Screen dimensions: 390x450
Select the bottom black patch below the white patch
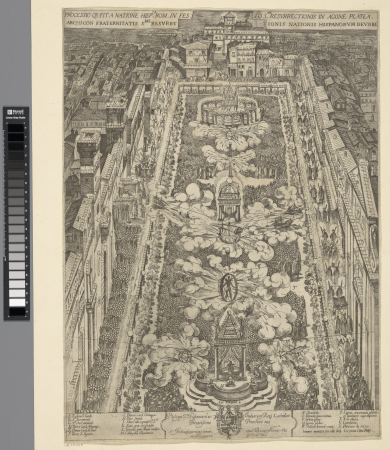coord(17,311)
